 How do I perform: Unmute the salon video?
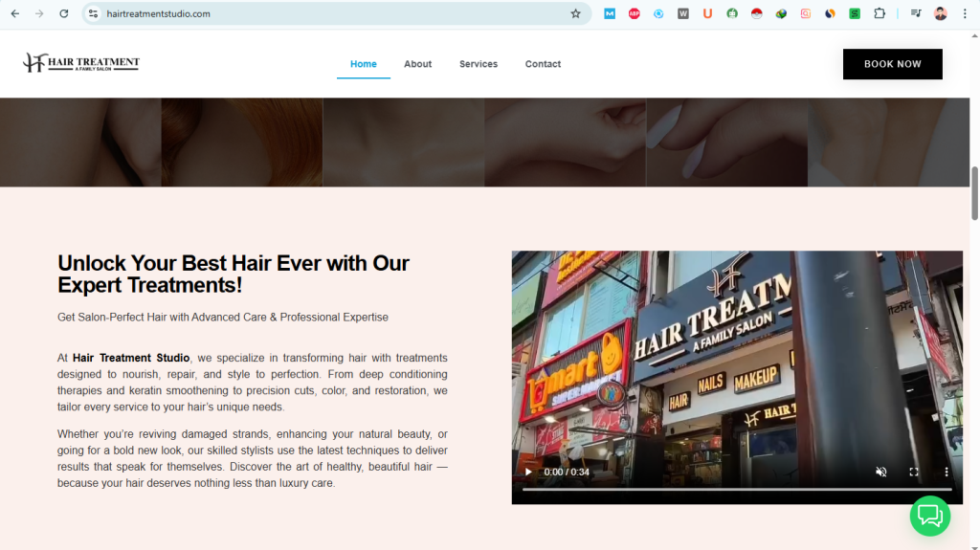click(x=881, y=472)
